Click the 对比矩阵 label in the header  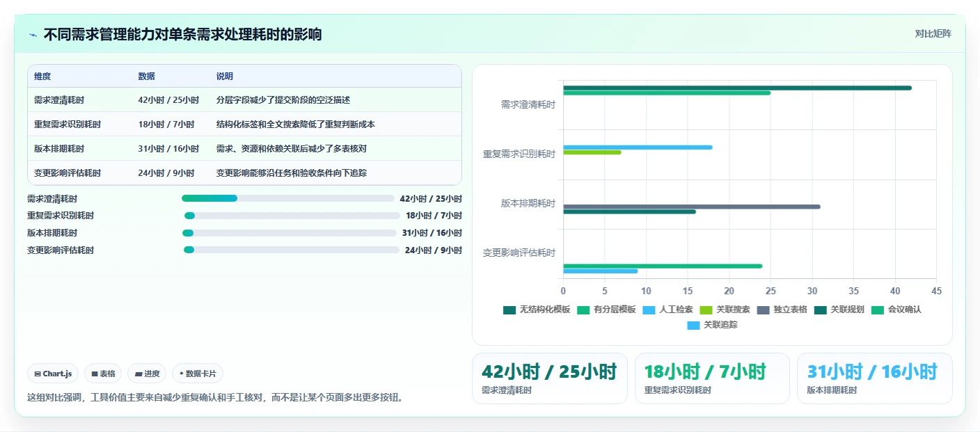[x=933, y=33]
